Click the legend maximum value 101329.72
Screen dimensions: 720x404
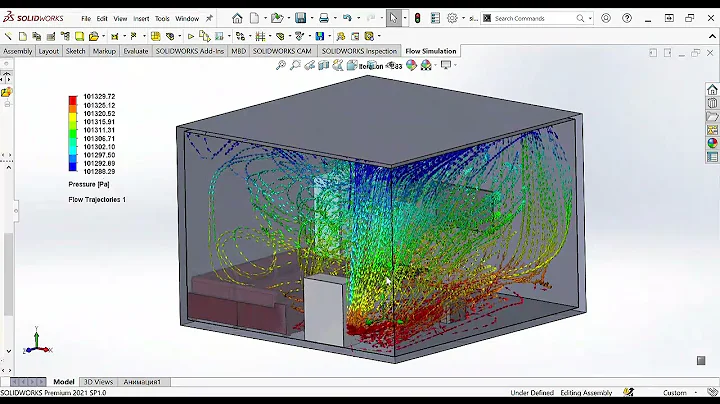(99, 96)
